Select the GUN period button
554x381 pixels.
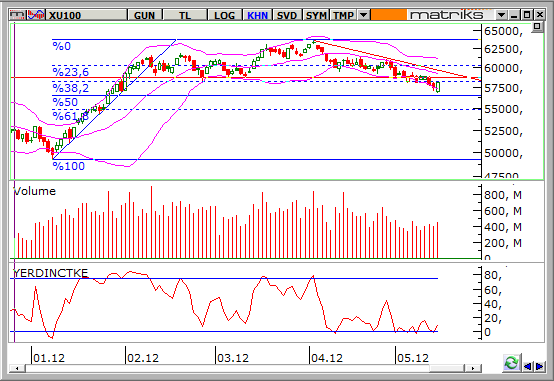pyautogui.click(x=145, y=15)
